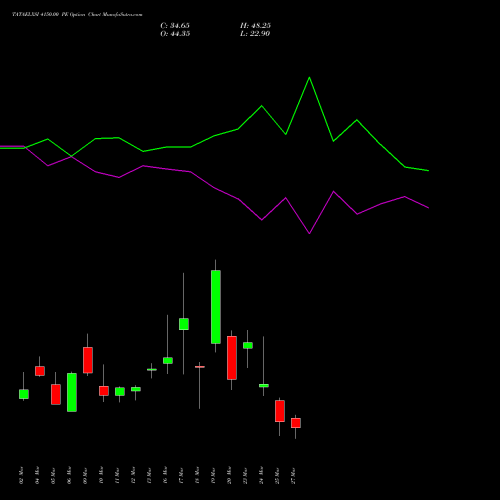Click the 12 Mar date label

pyautogui.click(x=133, y=475)
